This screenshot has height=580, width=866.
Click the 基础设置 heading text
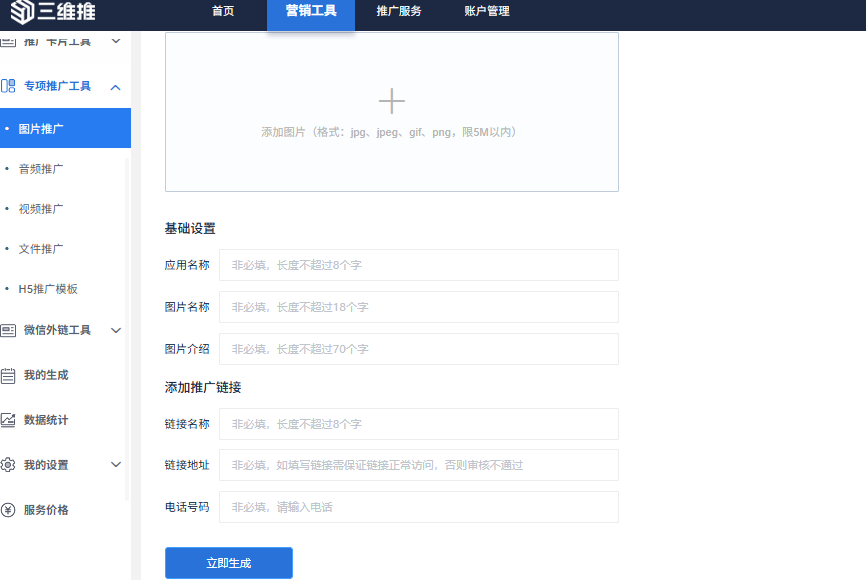click(x=190, y=228)
